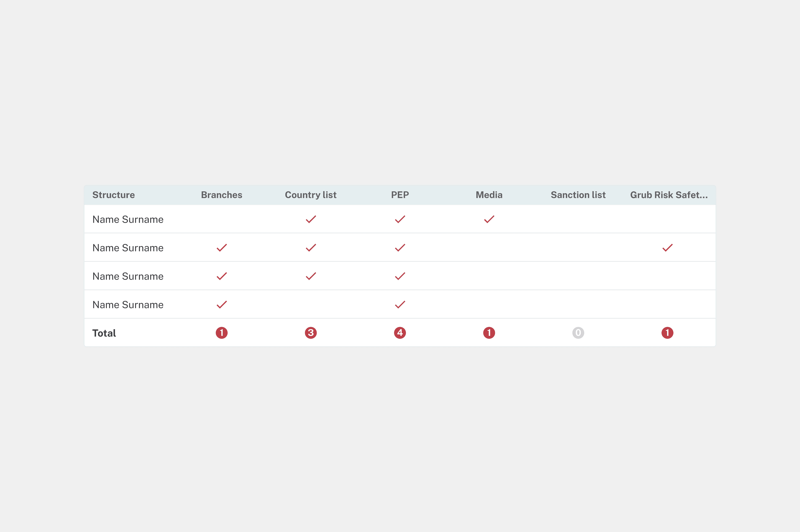Click the Branches column header
Screen dimensions: 800x532
pos(222,195)
